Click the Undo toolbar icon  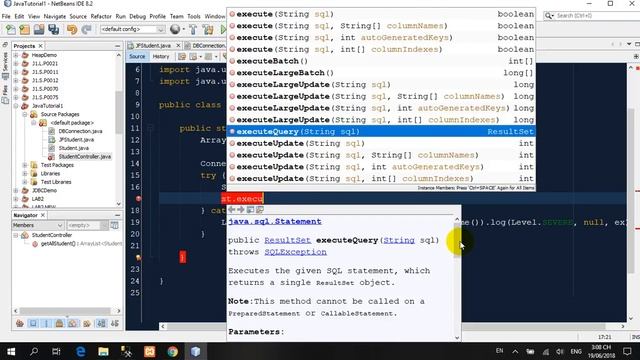click(72, 29)
